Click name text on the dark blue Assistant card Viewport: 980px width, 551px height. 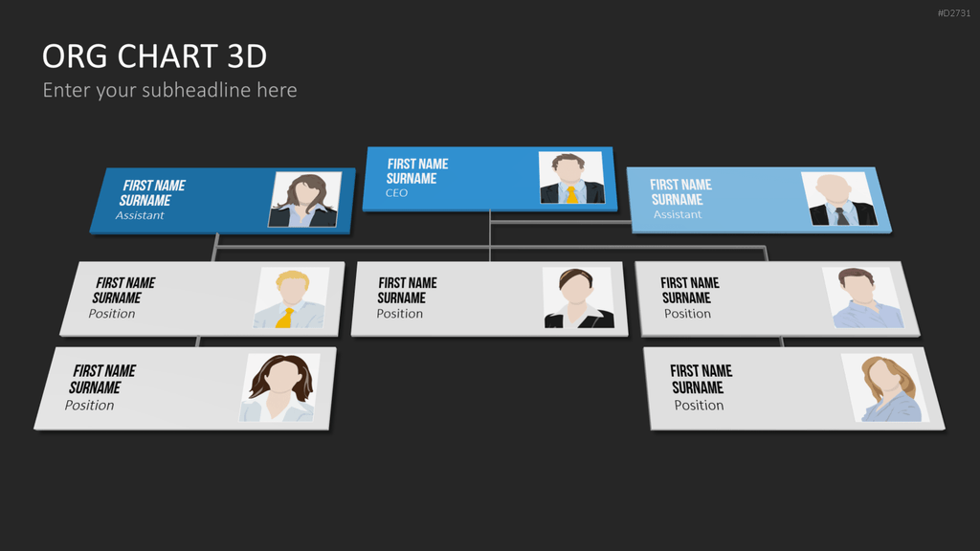coord(152,193)
